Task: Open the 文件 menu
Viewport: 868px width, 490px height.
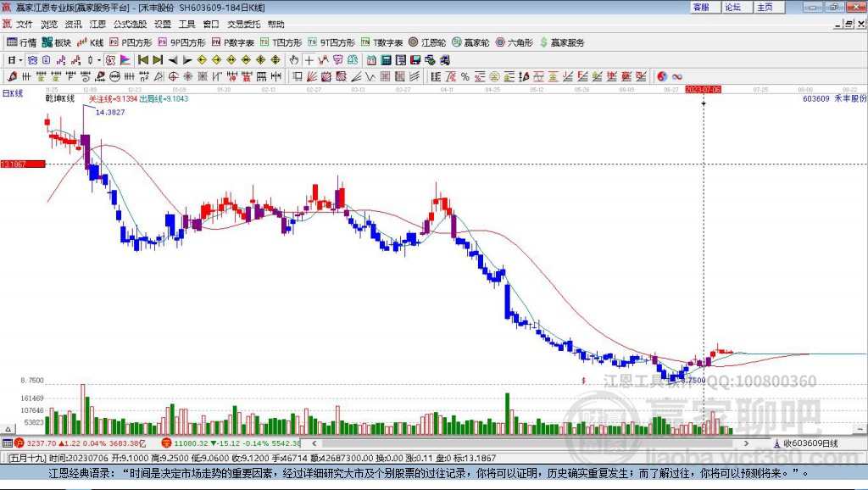Action: [x=25, y=24]
